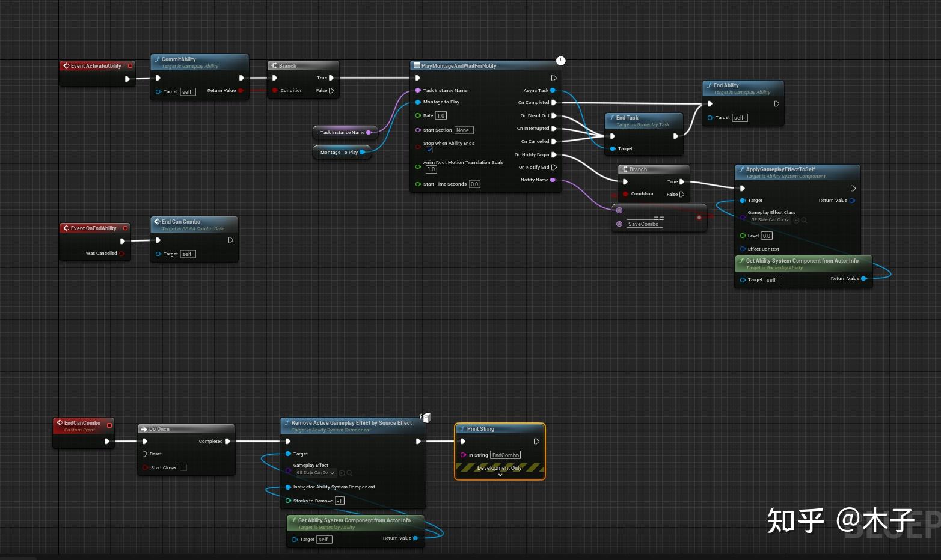Click the flag icon above Remove Active Gameplay Effect
Viewport: 941px width, 560px height.
click(x=426, y=417)
